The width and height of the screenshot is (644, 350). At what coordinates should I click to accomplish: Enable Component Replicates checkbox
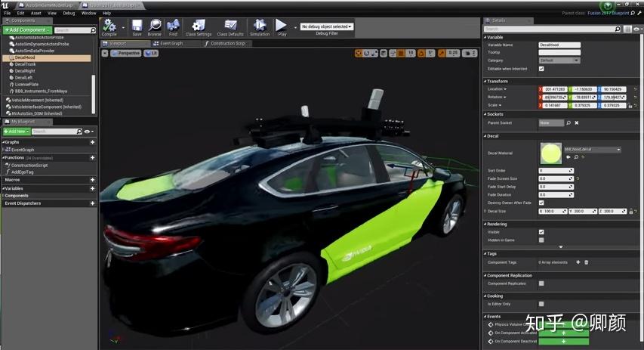(x=541, y=283)
